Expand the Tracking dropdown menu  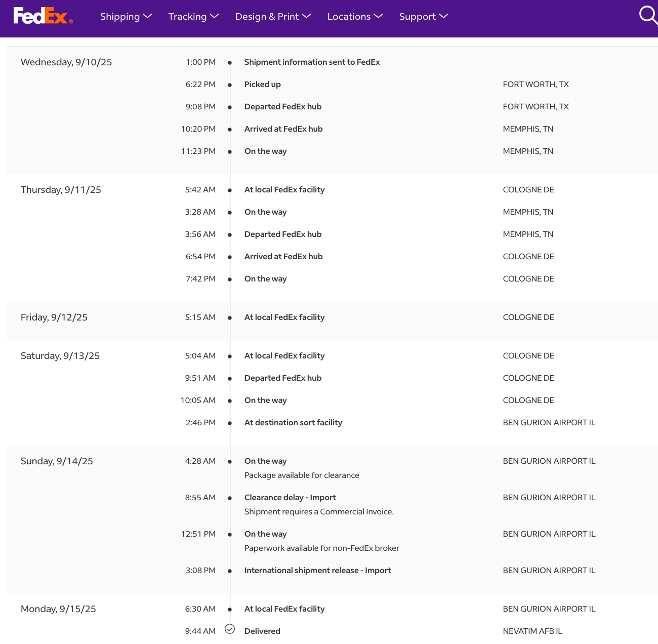point(193,17)
